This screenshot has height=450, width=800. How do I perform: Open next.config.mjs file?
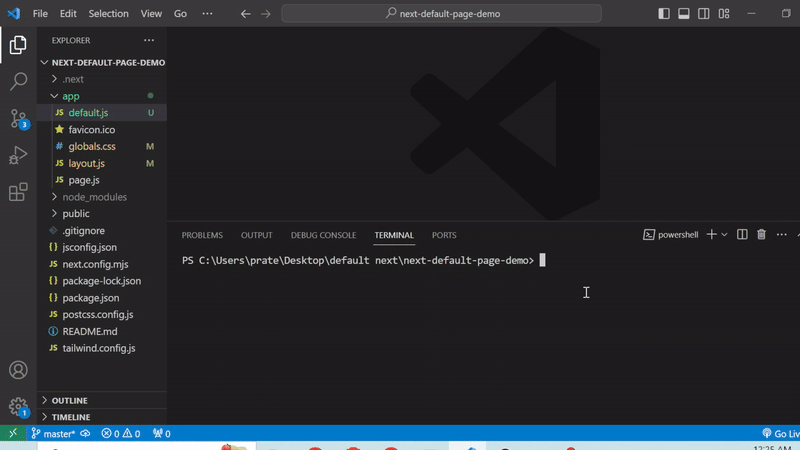tap(102, 264)
